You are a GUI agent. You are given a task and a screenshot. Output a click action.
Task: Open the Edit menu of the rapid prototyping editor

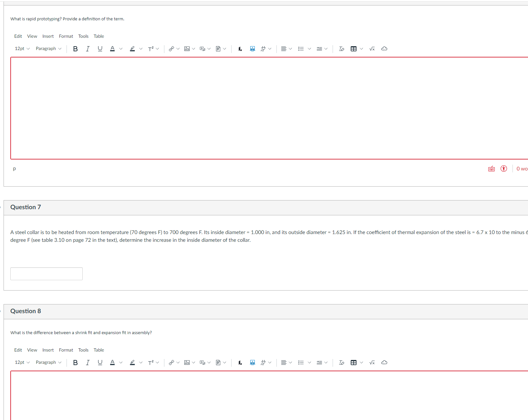[x=18, y=36]
